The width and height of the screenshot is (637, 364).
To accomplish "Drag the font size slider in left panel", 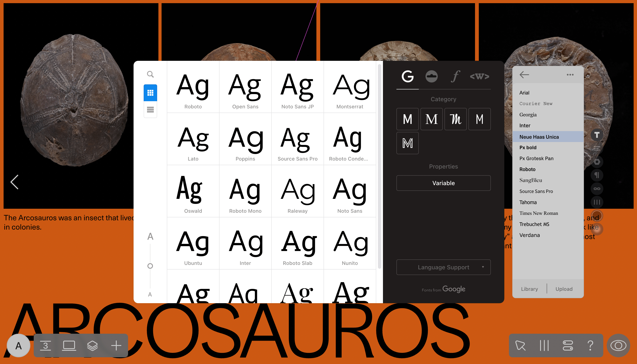I will [x=150, y=266].
